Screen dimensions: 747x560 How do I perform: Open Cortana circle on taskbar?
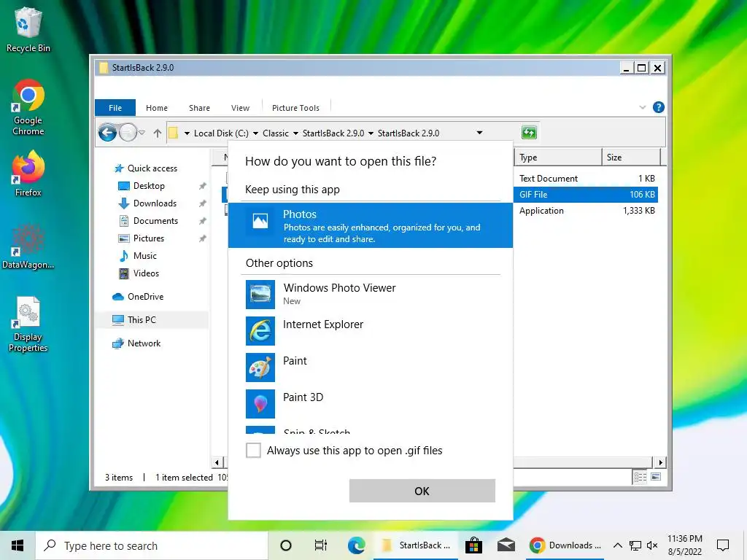pyautogui.click(x=286, y=545)
